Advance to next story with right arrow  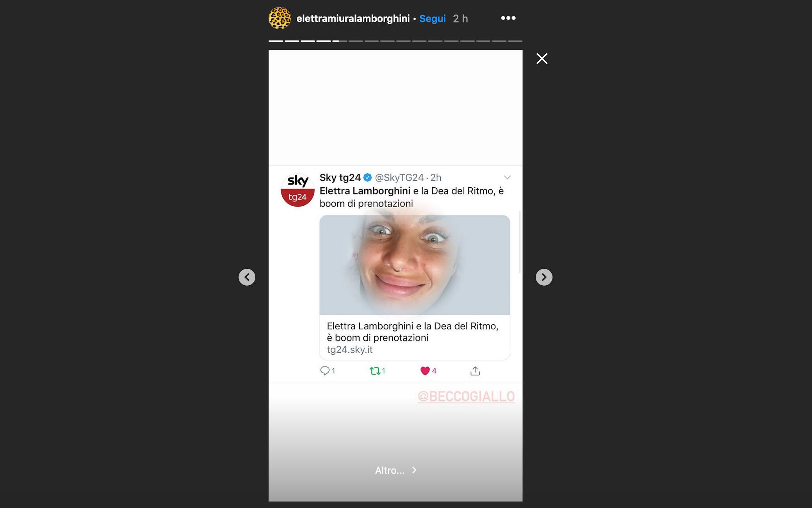(x=543, y=277)
